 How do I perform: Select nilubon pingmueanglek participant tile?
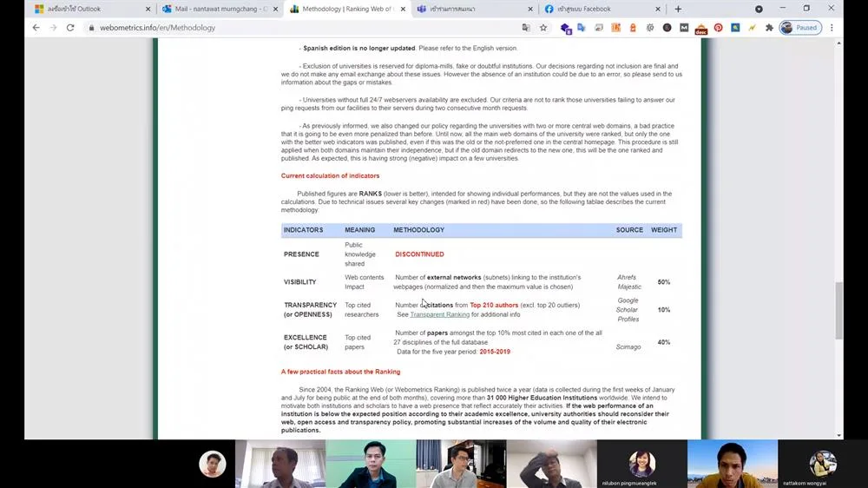pos(642,465)
